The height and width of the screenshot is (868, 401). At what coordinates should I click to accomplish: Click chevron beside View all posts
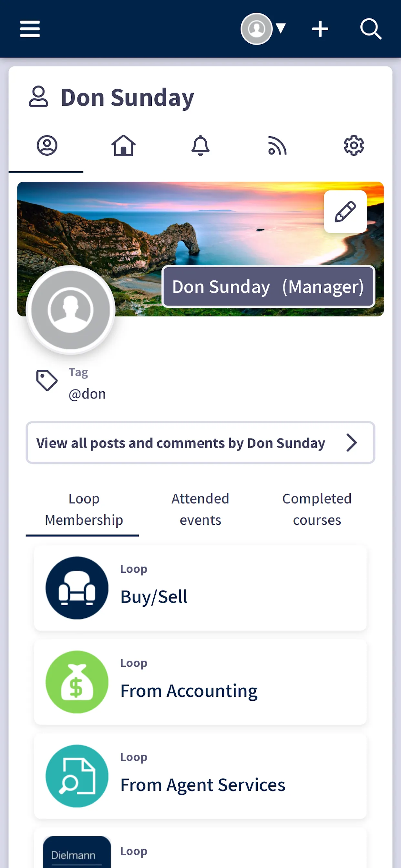pyautogui.click(x=352, y=443)
